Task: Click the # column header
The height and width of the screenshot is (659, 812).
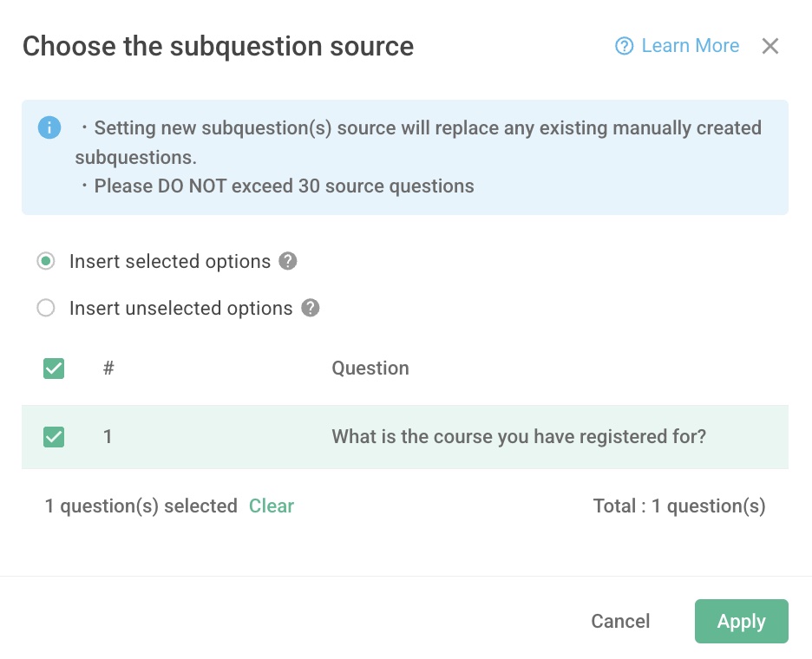Action: tap(108, 368)
